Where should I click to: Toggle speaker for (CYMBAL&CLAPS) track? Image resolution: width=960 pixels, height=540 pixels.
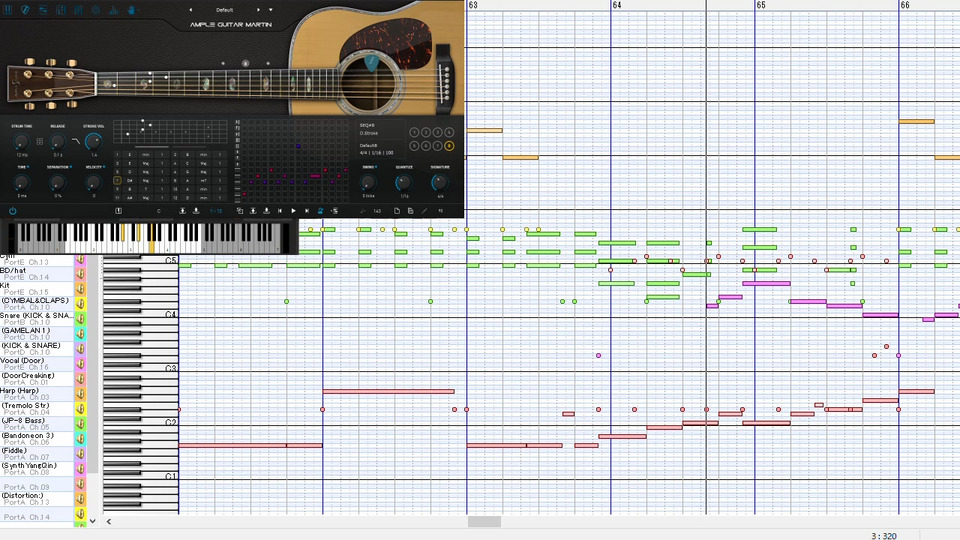80,304
